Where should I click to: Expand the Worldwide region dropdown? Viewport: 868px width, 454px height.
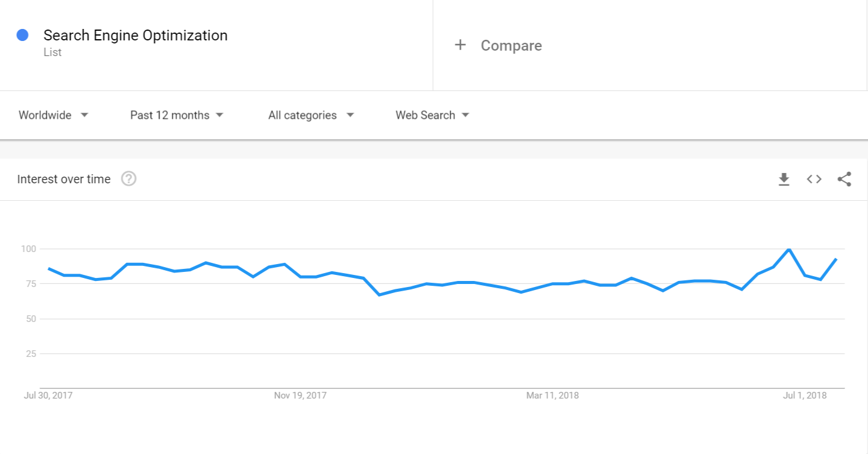pos(54,115)
